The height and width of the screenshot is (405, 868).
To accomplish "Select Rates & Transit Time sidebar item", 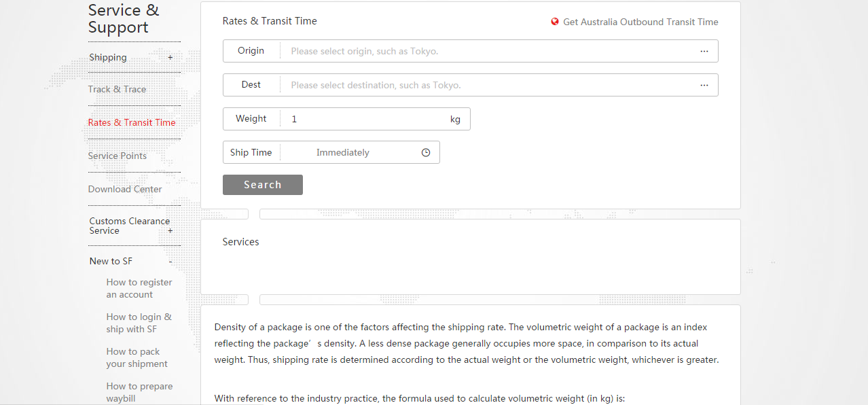I will click(132, 122).
